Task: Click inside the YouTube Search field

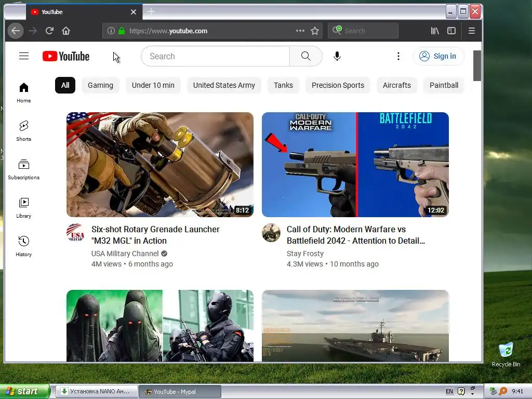Action: coord(216,56)
